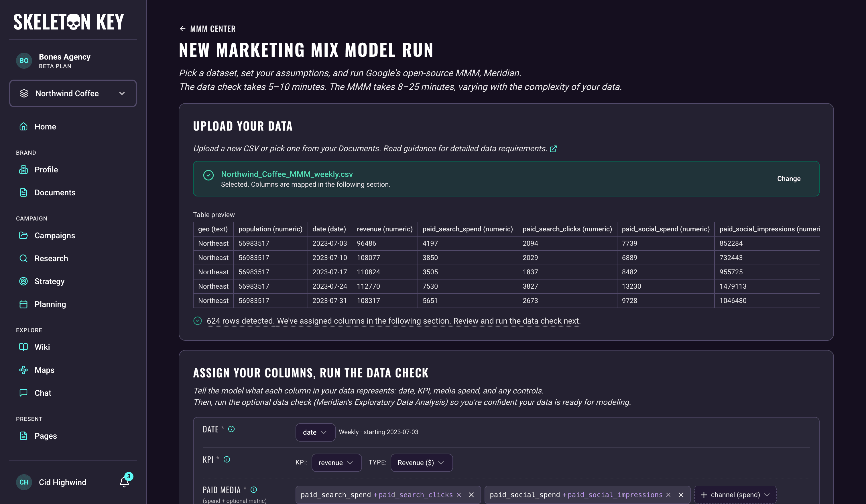Select the 2023-07-03 date cell
This screenshot has width=866, height=504.
tap(330, 243)
